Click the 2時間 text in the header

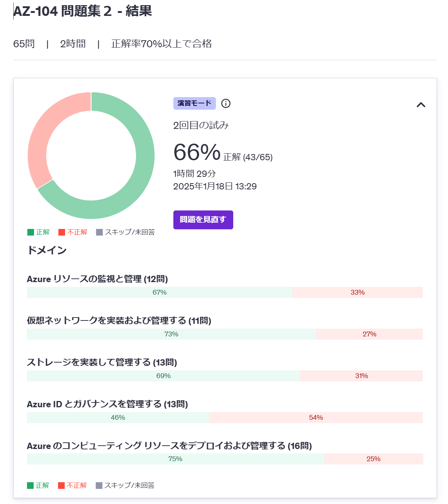(73, 44)
